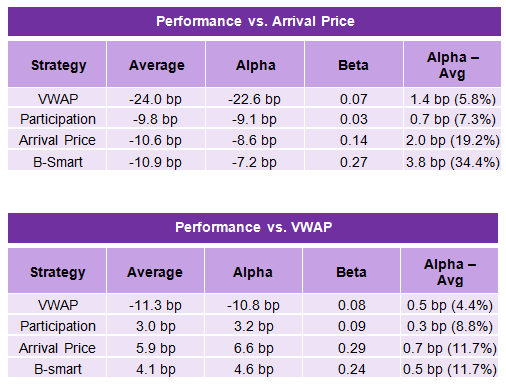Select the 3.8 bp (34.4%) cell for B-Smart
This screenshot has width=506, height=391.
point(453,162)
